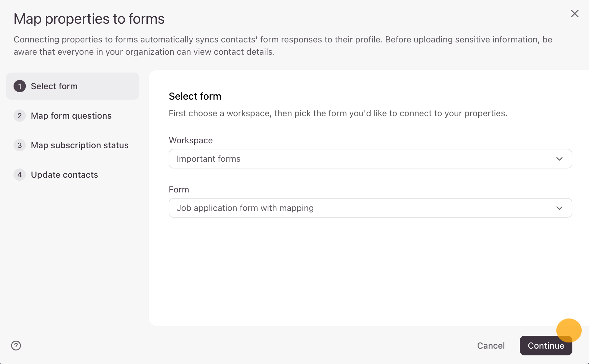This screenshot has height=364, width=589.
Task: Open the Important forms workspace dropdown
Action: (x=370, y=159)
